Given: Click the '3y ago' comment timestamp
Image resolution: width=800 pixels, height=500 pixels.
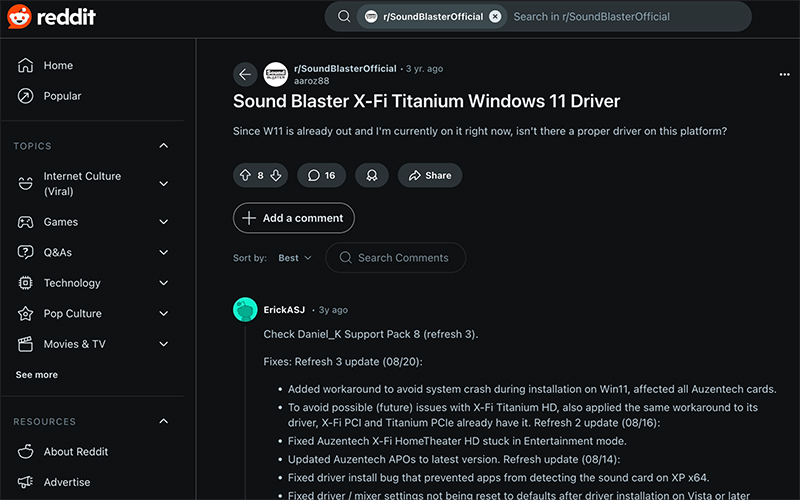Looking at the screenshot, I should pos(333,310).
